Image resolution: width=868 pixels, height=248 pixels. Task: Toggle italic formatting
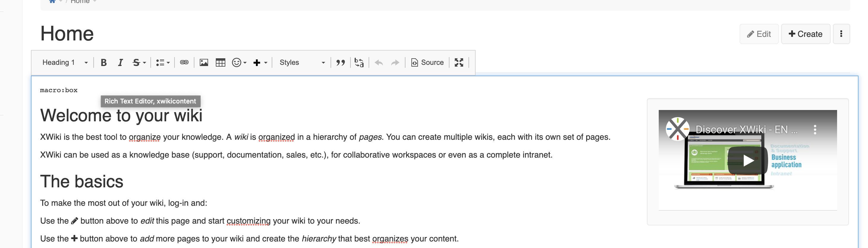(120, 62)
